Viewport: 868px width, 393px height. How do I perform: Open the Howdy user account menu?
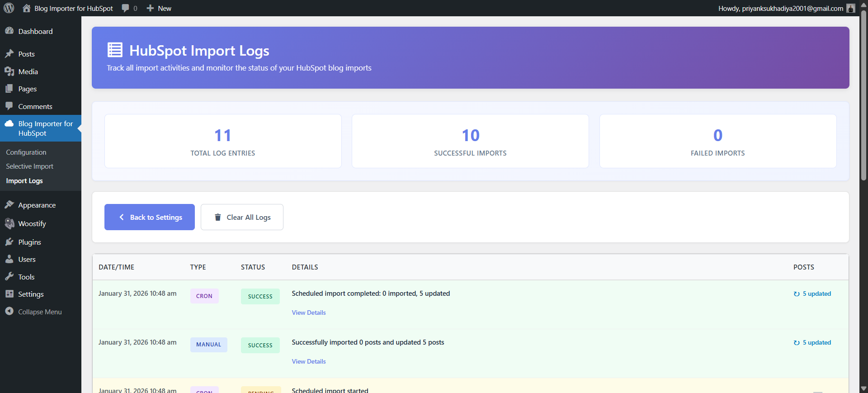(x=780, y=8)
